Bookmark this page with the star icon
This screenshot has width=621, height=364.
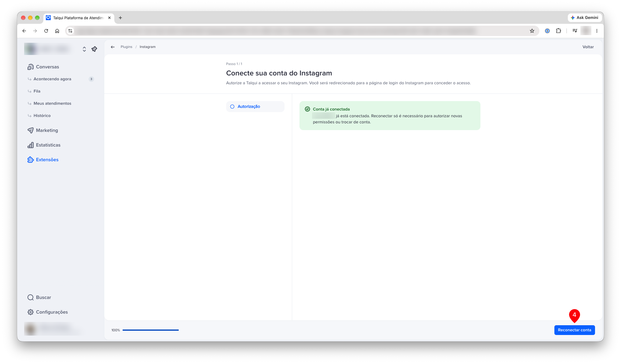click(532, 31)
